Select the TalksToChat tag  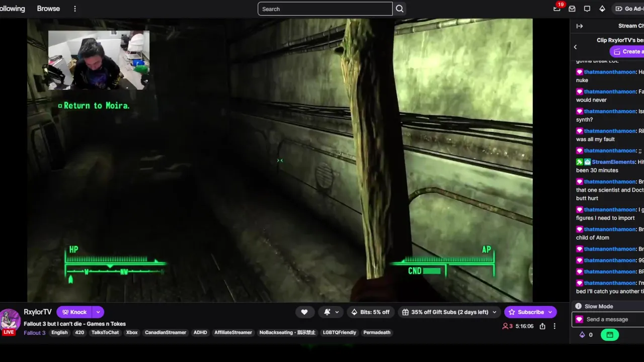pos(105,332)
